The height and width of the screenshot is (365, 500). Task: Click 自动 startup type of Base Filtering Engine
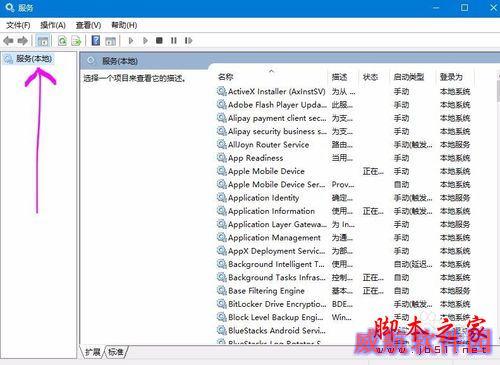point(402,291)
